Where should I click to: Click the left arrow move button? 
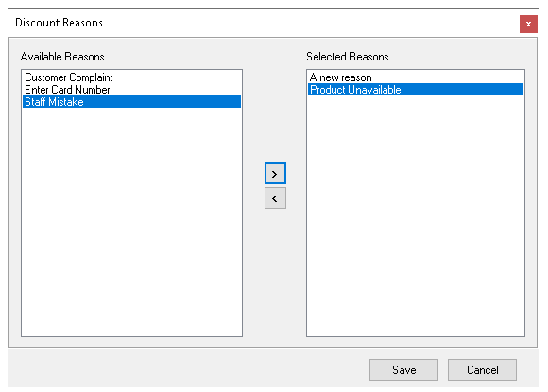[x=275, y=198]
